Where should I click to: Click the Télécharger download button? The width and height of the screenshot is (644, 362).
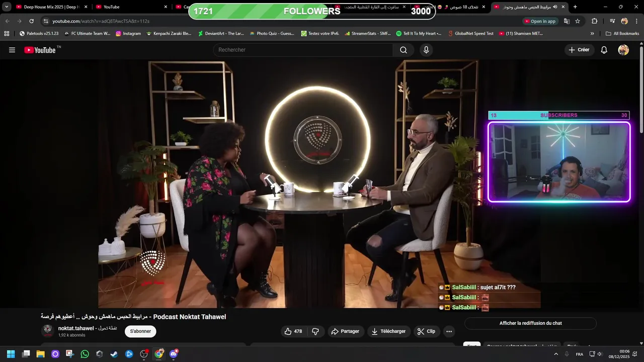click(388, 331)
